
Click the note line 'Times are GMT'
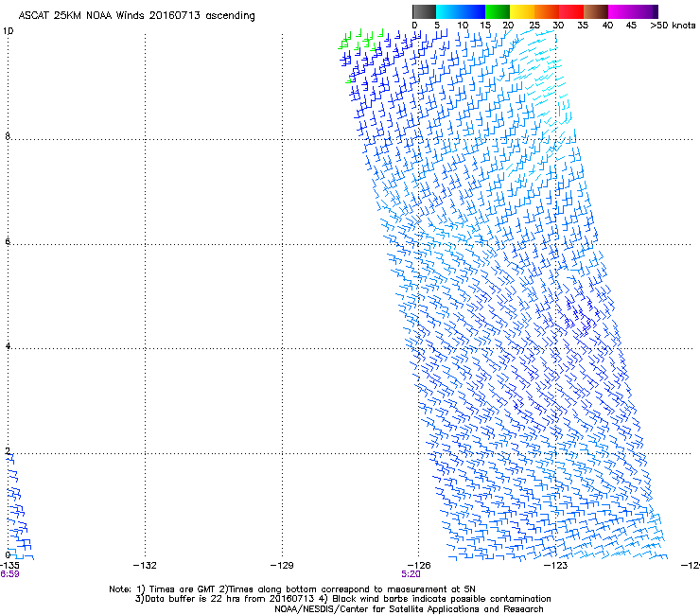click(x=183, y=589)
